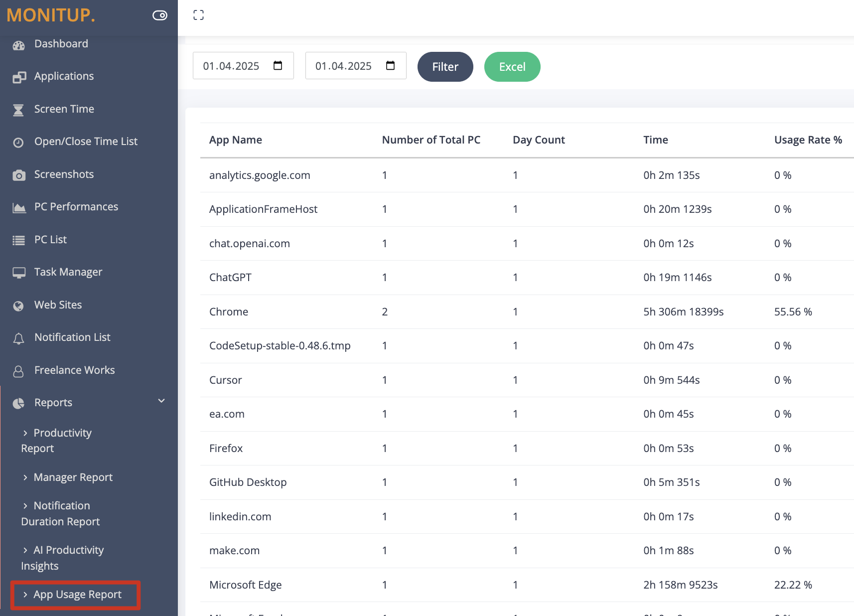The width and height of the screenshot is (854, 616).
Task: Select App Usage Report
Action: click(77, 595)
